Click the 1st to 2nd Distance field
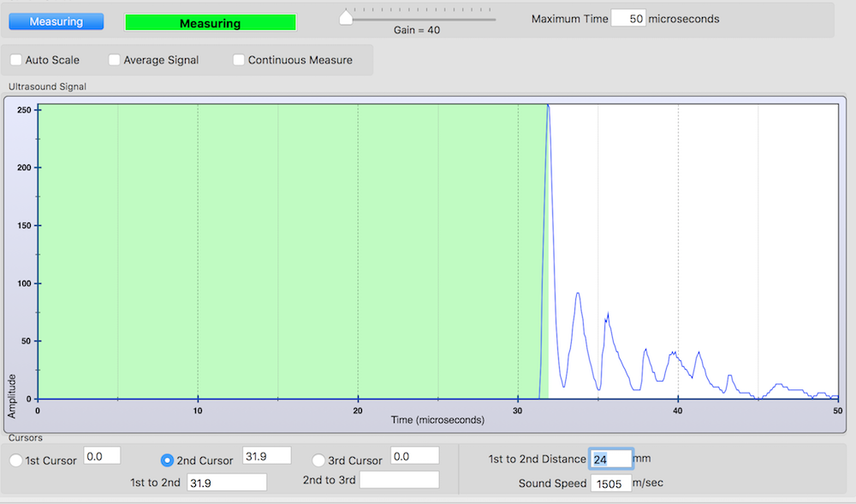 pos(610,460)
